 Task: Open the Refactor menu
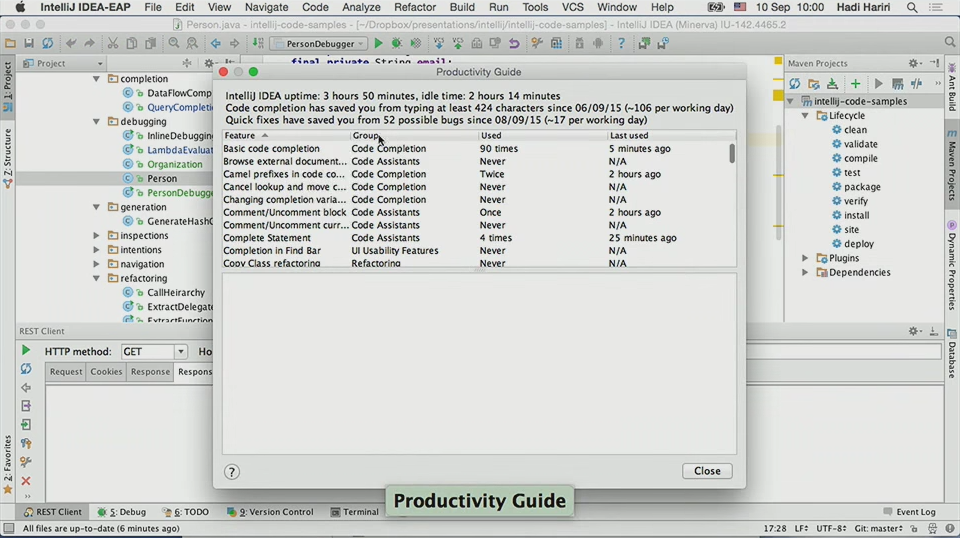pos(414,7)
